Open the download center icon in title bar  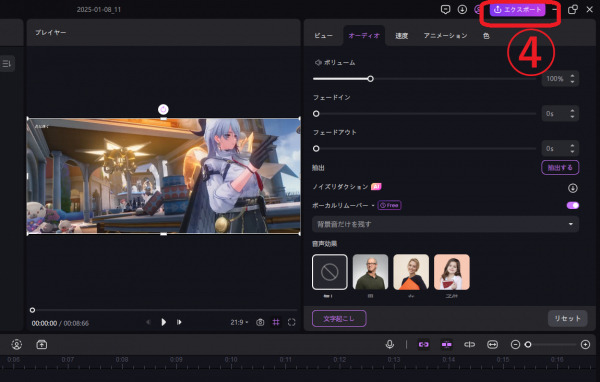(x=462, y=10)
